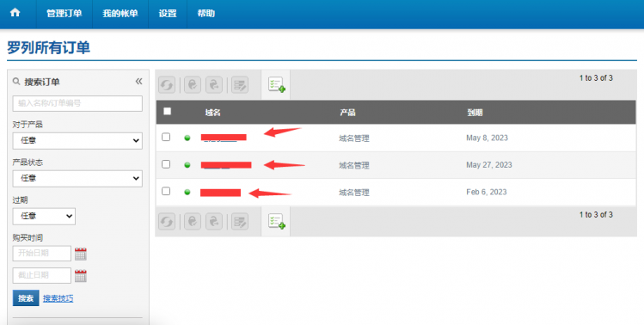Click 域名管理 in the May 27, 2023 row

point(354,166)
